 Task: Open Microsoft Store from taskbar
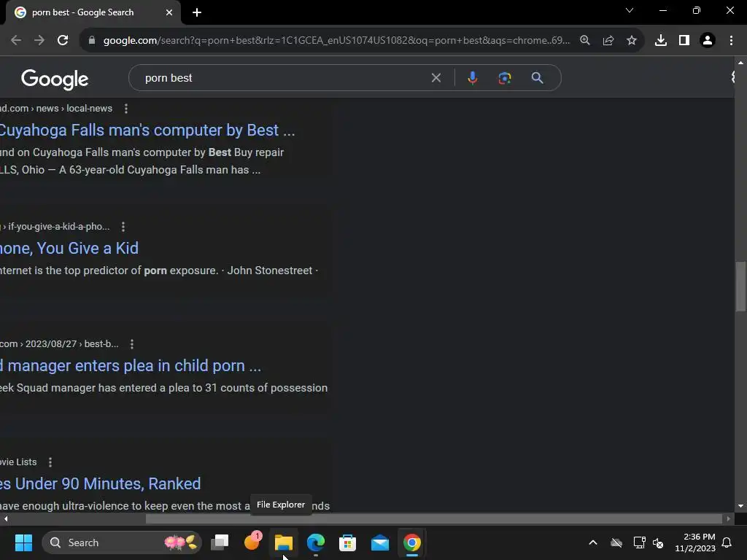(347, 542)
